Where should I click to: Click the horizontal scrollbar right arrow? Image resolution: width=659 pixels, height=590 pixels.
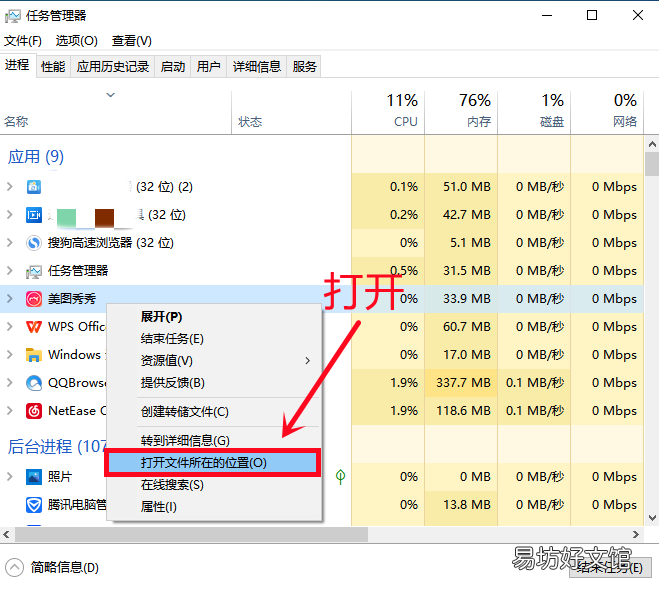pos(636,535)
